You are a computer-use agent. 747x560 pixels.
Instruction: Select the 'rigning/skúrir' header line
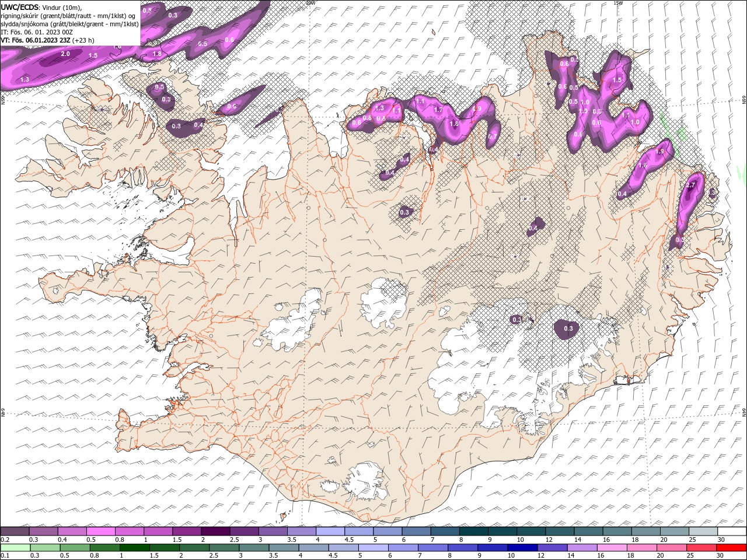69,16
